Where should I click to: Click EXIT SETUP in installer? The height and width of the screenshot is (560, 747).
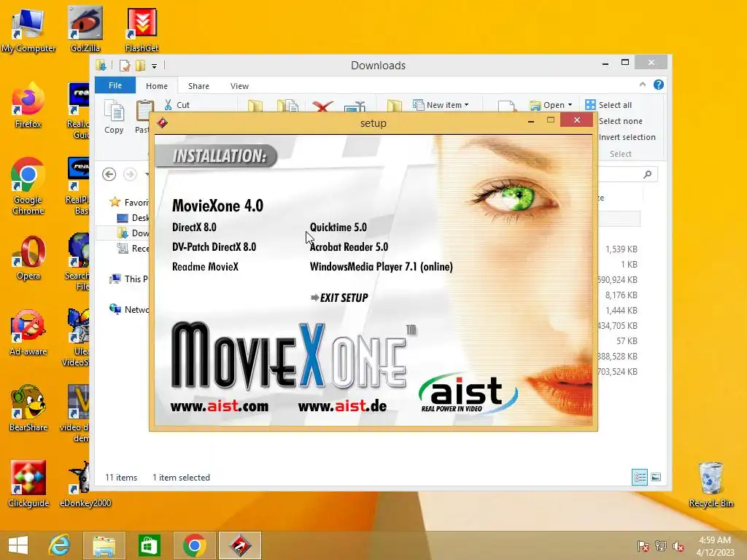[x=339, y=297]
